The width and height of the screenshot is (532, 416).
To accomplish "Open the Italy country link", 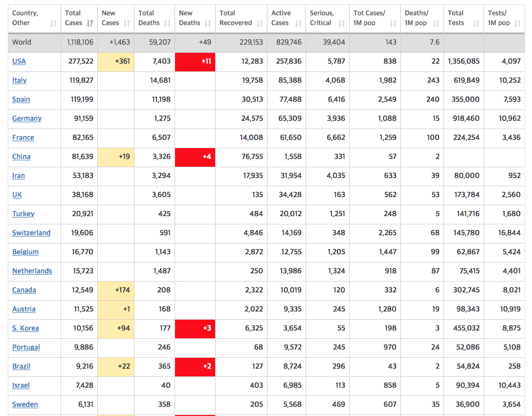I will [20, 81].
